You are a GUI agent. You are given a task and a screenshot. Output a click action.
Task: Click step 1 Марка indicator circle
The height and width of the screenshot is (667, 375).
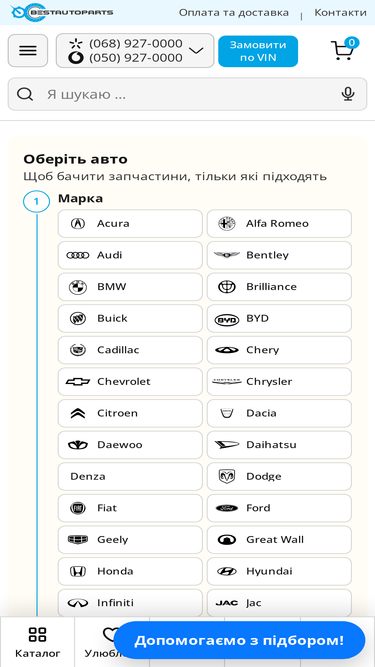[x=36, y=201]
